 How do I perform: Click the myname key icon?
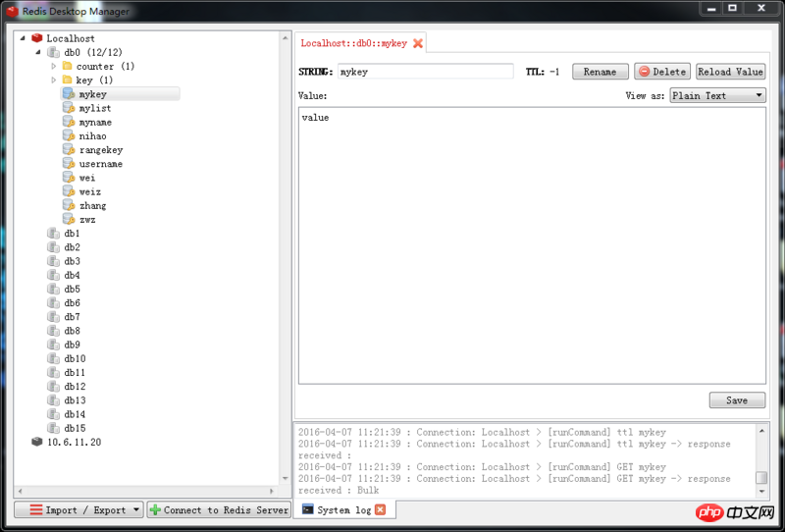coord(69,122)
